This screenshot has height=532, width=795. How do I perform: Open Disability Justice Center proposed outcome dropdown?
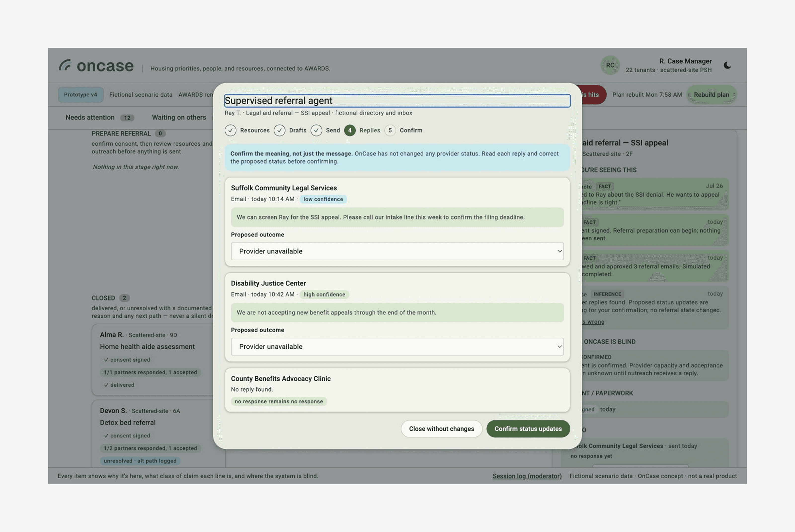coord(397,346)
